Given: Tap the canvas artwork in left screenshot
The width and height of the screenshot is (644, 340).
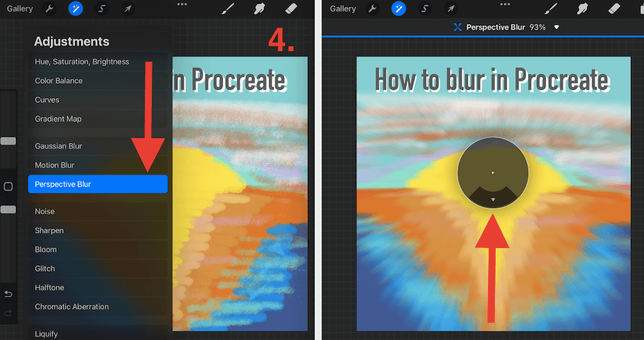Looking at the screenshot, I should click(x=240, y=193).
